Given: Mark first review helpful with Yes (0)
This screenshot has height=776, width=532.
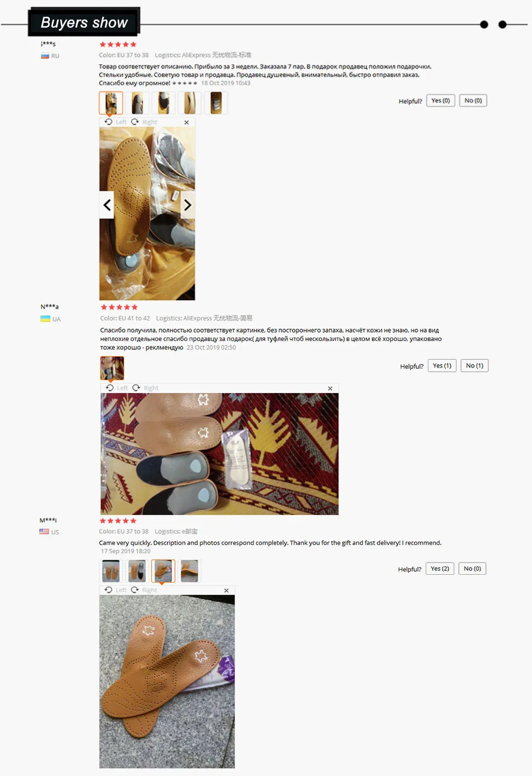Looking at the screenshot, I should (441, 101).
